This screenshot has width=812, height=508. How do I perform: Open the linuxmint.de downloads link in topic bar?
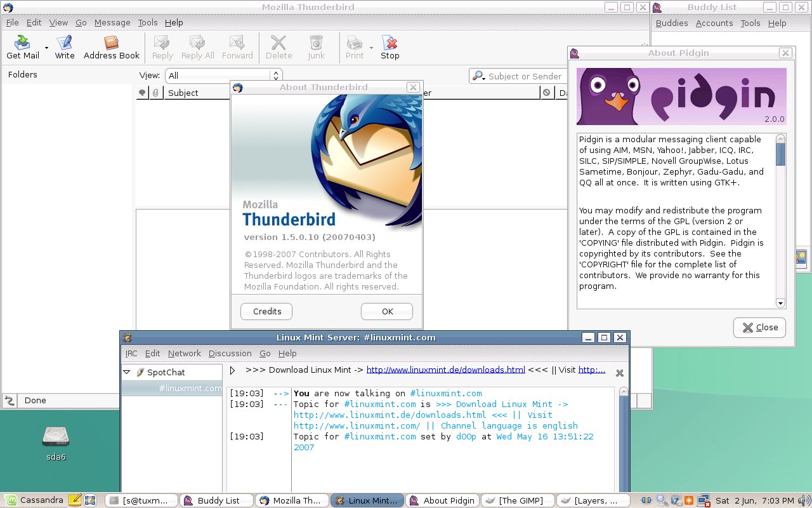tap(446, 370)
